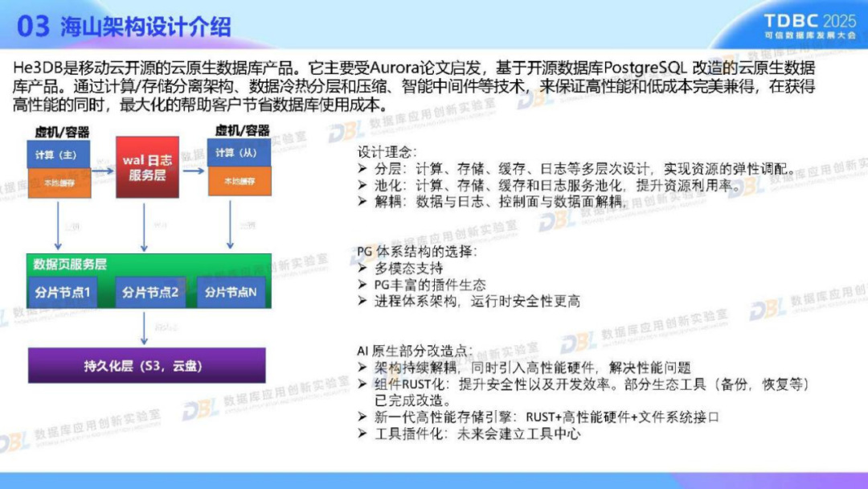The height and width of the screenshot is (489, 868).
Task: Click the 分层 design bullet line
Action: pos(576,169)
